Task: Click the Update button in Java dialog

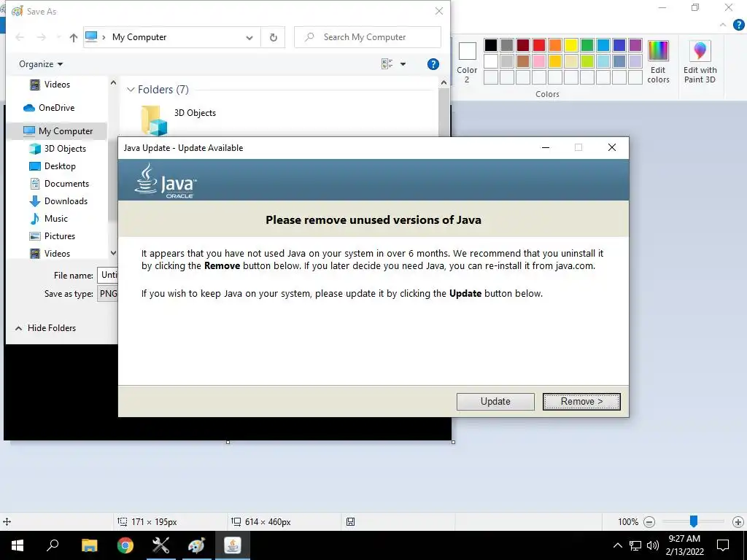Action: click(x=495, y=402)
